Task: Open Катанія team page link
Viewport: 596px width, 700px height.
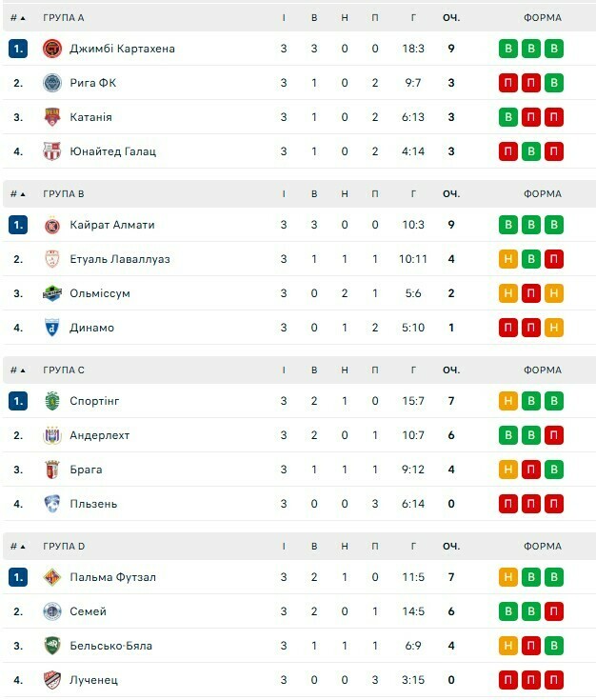Action: tap(90, 117)
